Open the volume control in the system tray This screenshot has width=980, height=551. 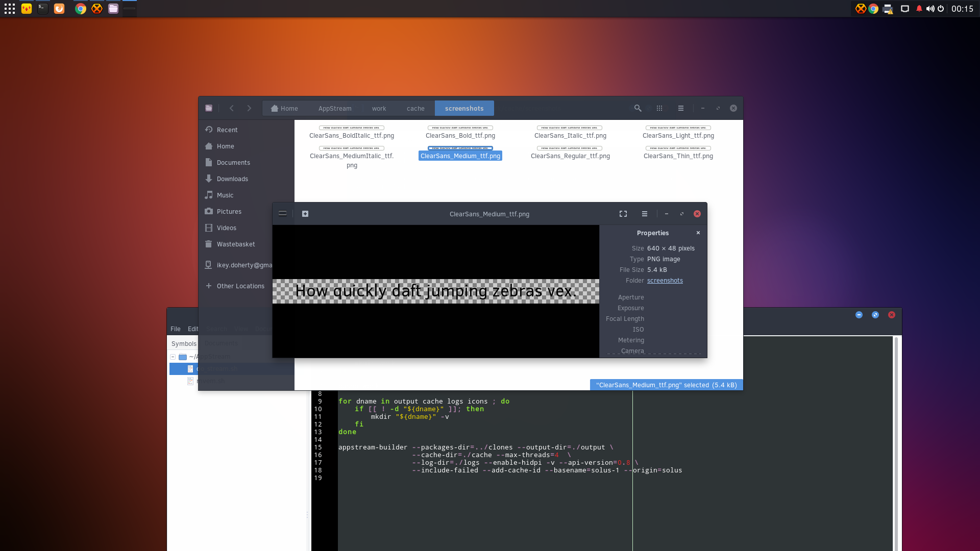[x=930, y=9]
